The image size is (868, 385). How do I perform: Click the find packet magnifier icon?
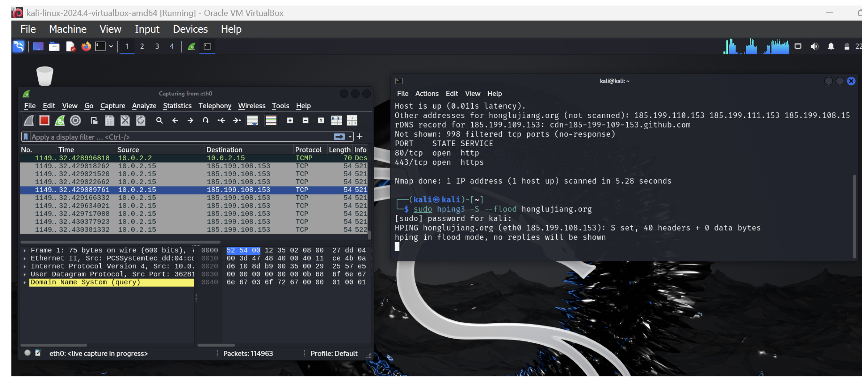tap(159, 121)
